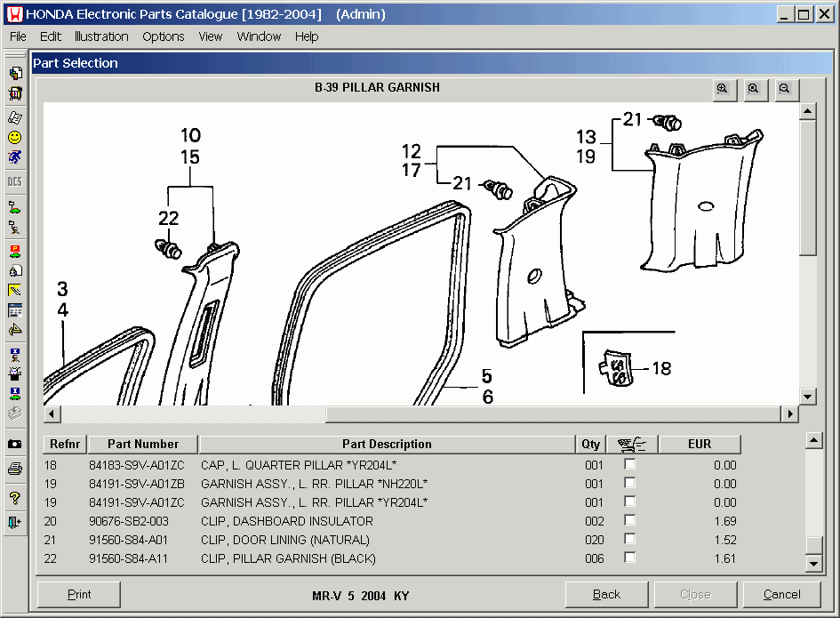
Task: Tick checkbox for part 84183-S9V-A01ZC
Action: tap(629, 465)
